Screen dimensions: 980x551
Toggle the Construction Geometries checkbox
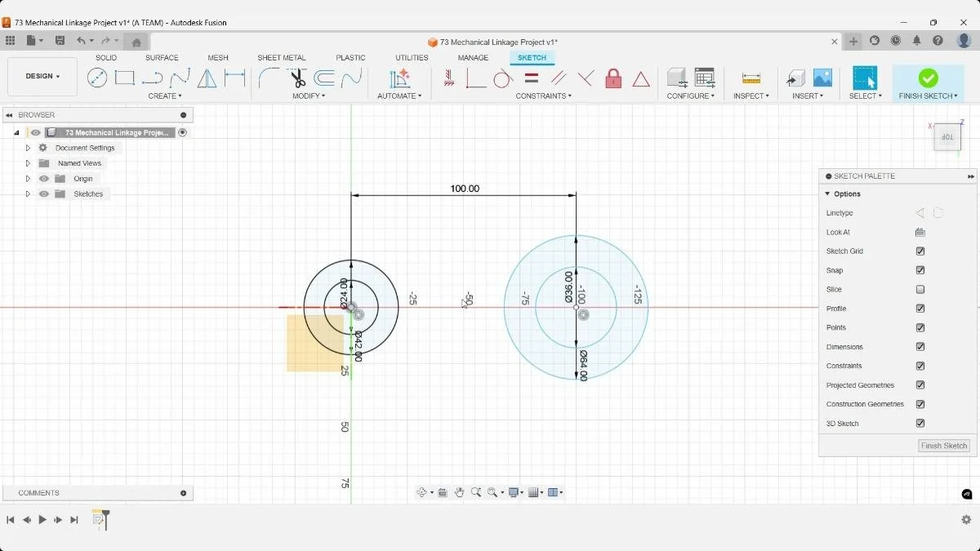click(920, 404)
